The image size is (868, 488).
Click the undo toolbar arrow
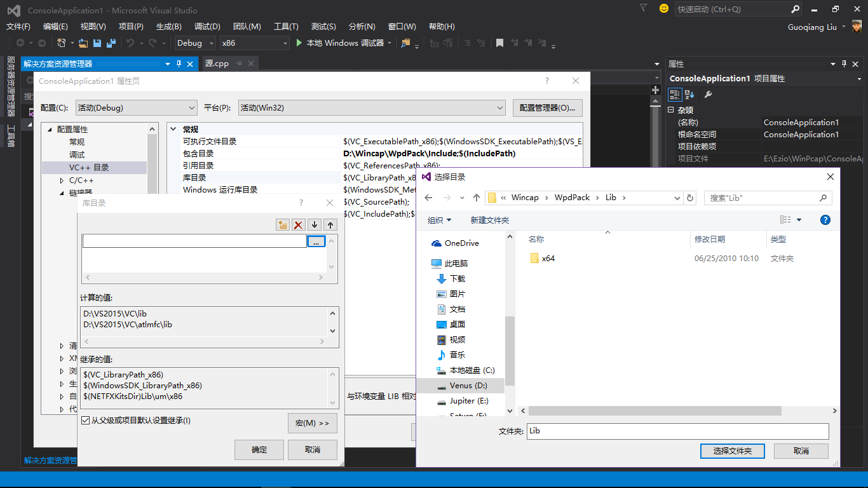130,43
